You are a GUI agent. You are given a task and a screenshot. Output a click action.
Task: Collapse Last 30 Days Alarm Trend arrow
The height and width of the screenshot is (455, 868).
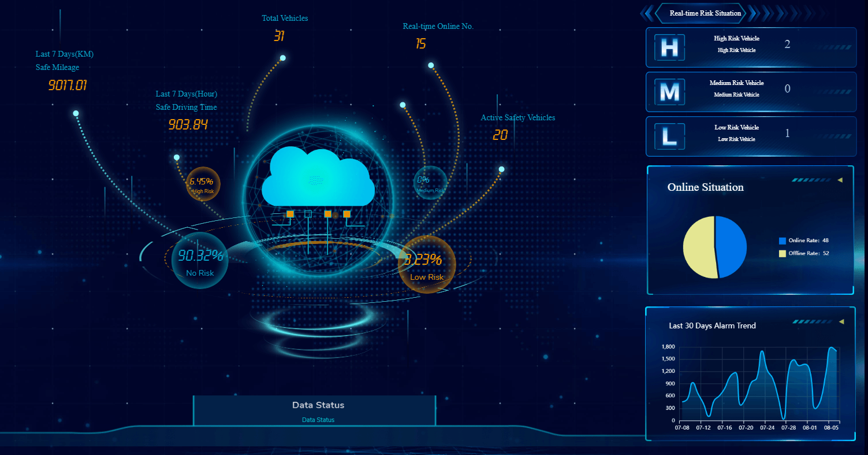(841, 321)
